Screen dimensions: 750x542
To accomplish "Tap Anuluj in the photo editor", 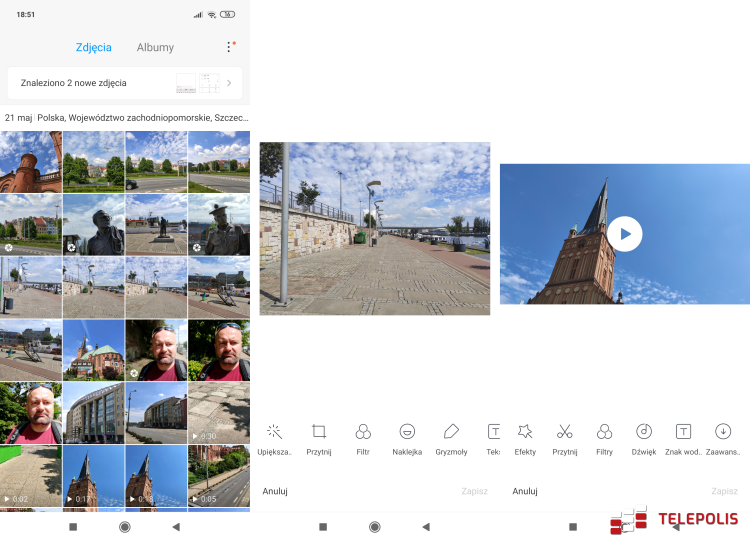I will coord(275,491).
